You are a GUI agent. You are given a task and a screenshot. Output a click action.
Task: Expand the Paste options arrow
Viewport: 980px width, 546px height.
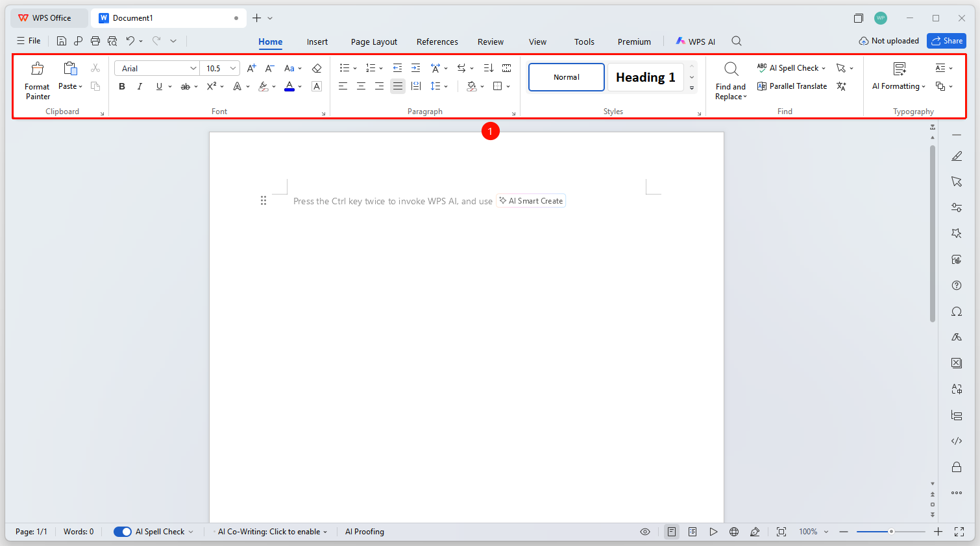point(80,87)
